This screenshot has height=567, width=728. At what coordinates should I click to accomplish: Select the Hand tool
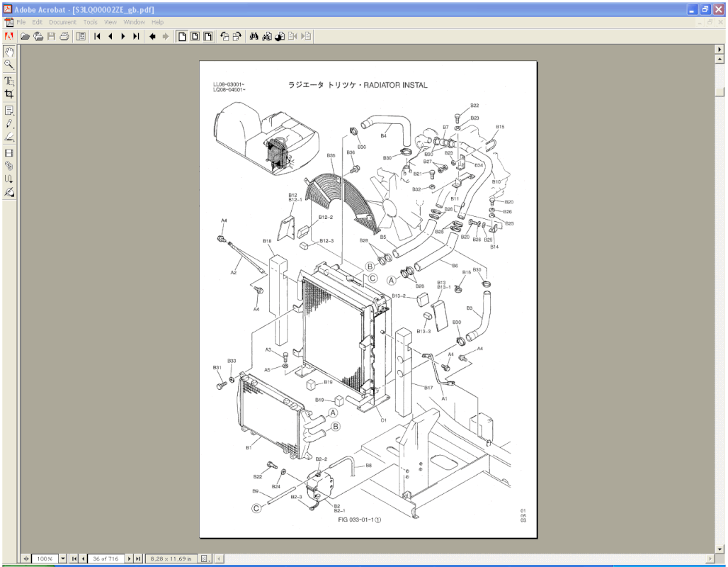point(8,52)
